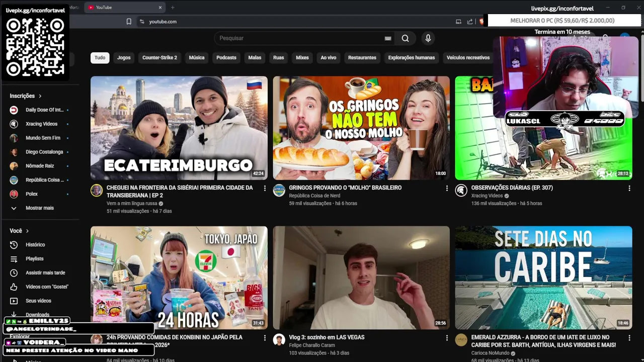Open options menu for Emerald Azzurra video
This screenshot has width=644, height=362.
629,338
